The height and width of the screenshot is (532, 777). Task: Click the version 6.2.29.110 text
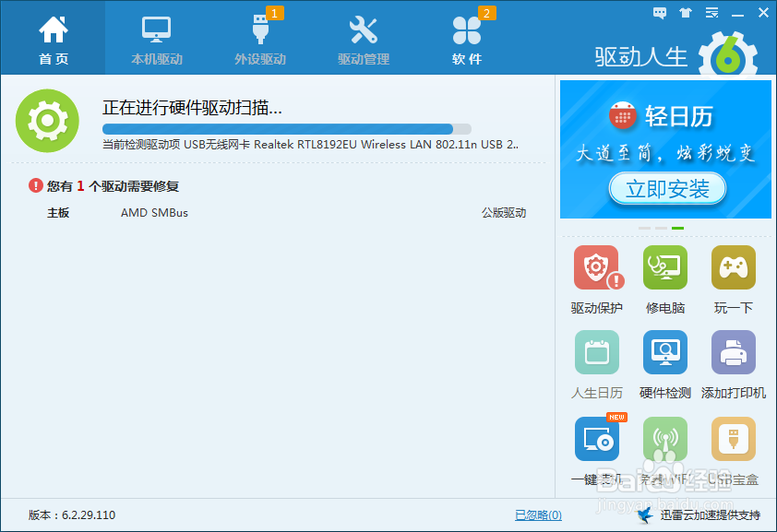(x=72, y=515)
